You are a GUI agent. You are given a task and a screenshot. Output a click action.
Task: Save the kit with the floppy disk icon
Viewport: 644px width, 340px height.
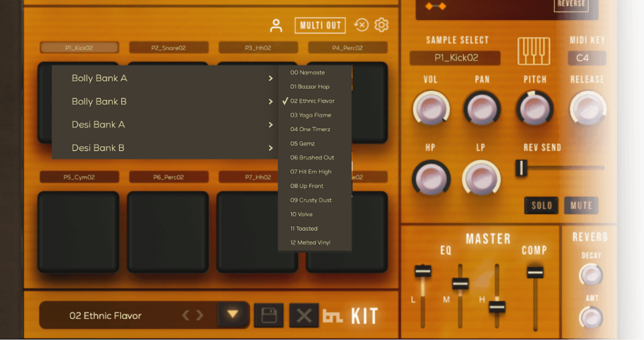pos(269,316)
